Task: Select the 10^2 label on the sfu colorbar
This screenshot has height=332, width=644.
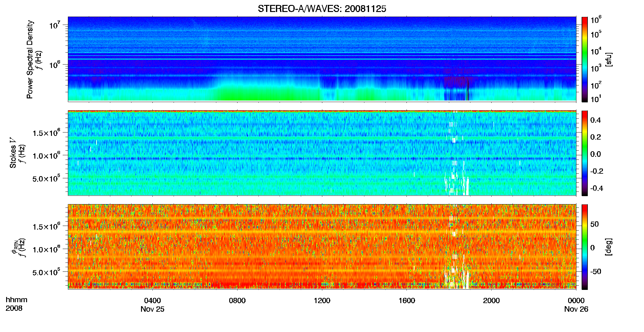Action: coord(596,85)
